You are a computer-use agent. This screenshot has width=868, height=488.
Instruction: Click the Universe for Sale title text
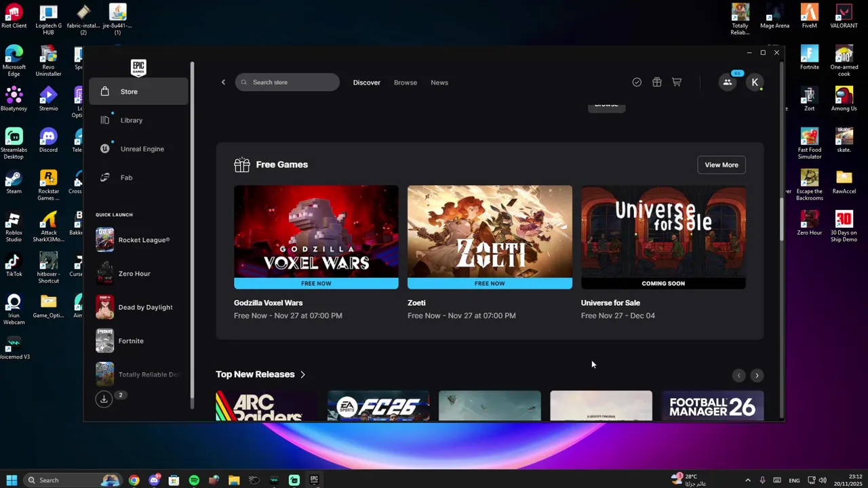[610, 303]
